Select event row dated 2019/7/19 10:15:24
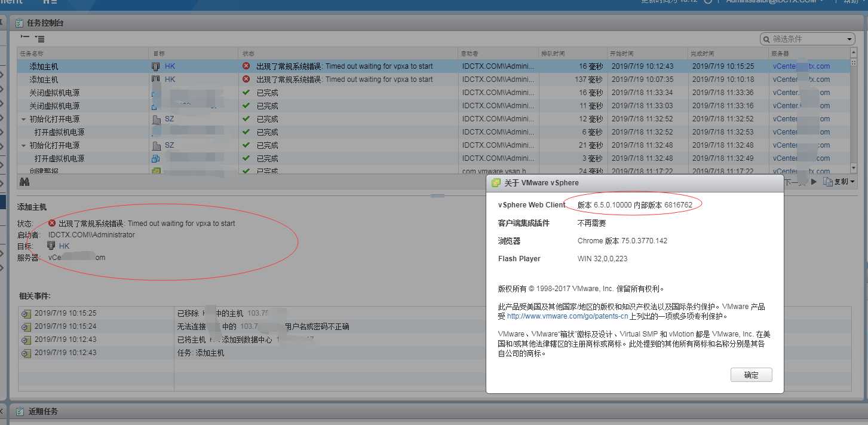Viewport: 868px width, 425px height. click(x=434, y=326)
